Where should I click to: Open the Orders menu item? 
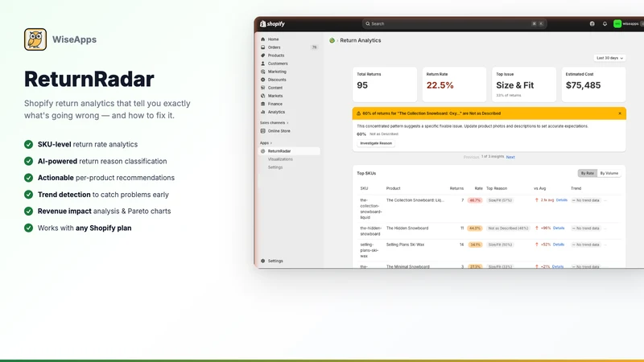(274, 47)
